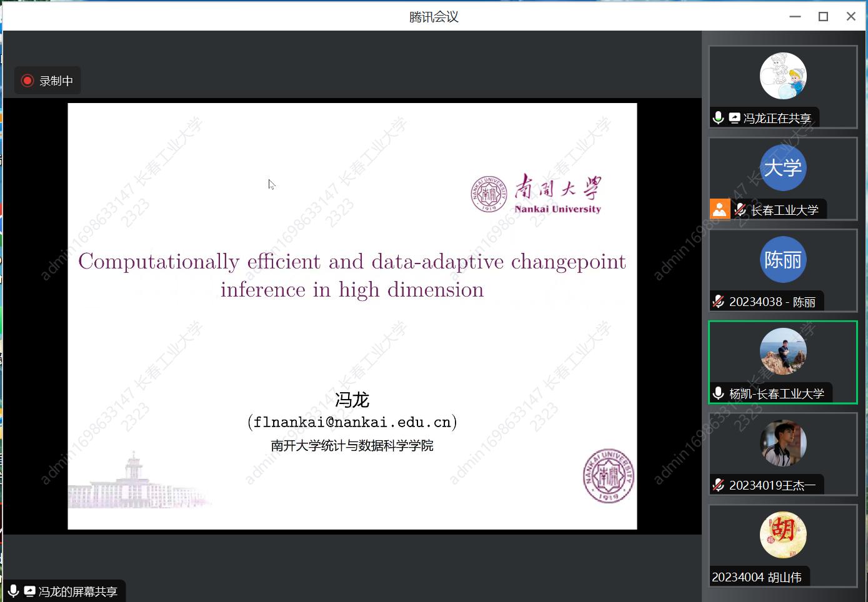The width and height of the screenshot is (868, 602).
Task: Select the 陈丽 blue avatar thumbnail
Action: tap(783, 260)
